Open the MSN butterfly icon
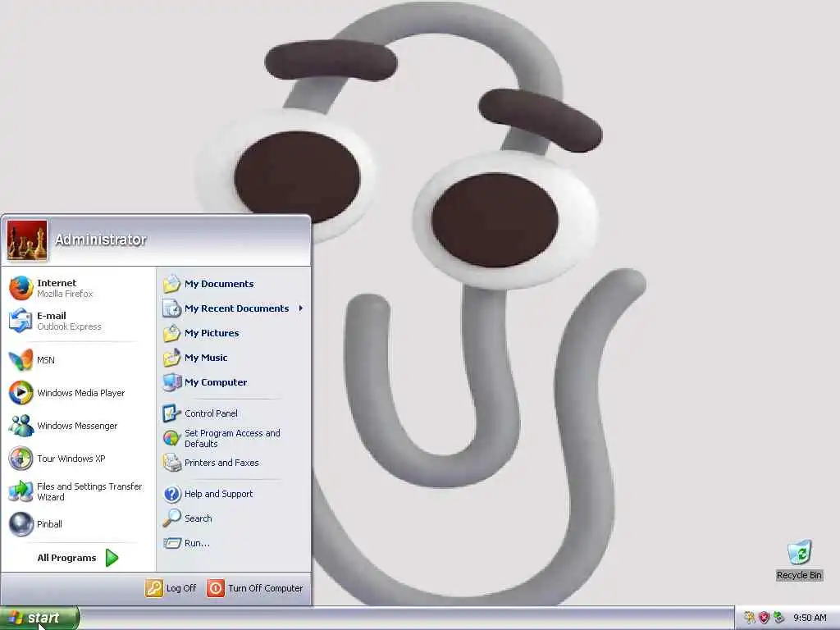This screenshot has width=840, height=630. pyautogui.click(x=21, y=360)
